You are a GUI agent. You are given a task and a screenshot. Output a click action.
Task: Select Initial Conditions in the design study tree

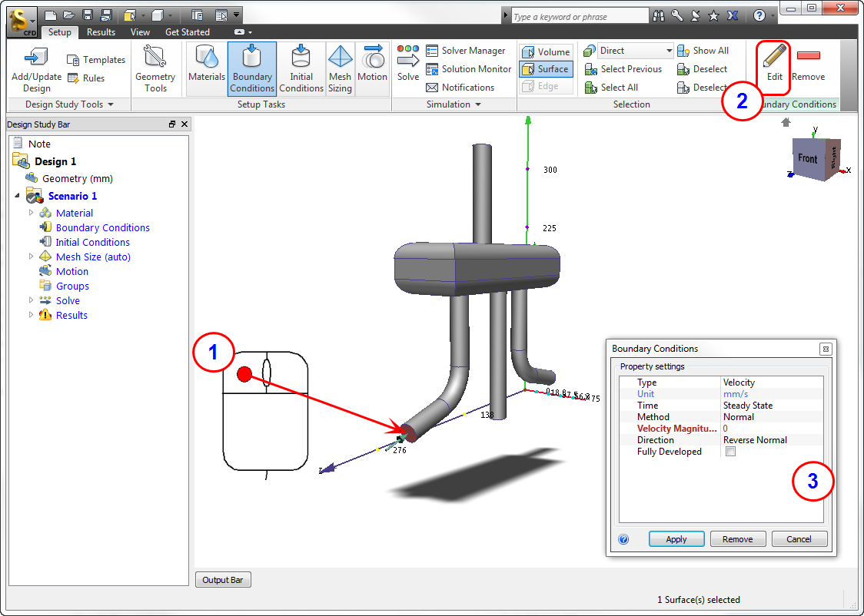click(92, 242)
